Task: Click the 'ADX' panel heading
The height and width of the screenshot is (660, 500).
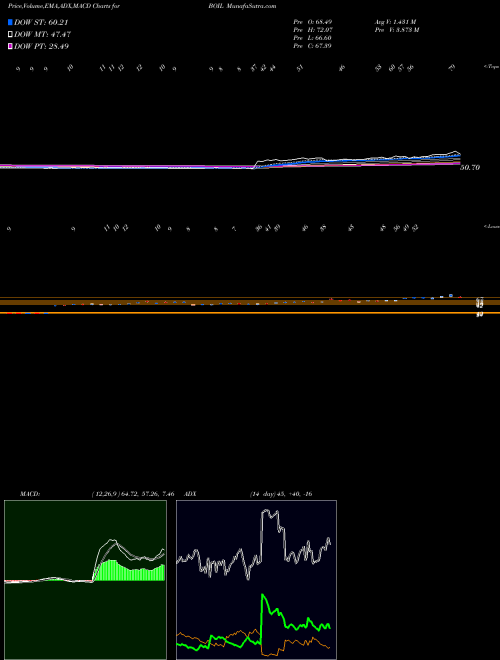Action: tap(191, 494)
